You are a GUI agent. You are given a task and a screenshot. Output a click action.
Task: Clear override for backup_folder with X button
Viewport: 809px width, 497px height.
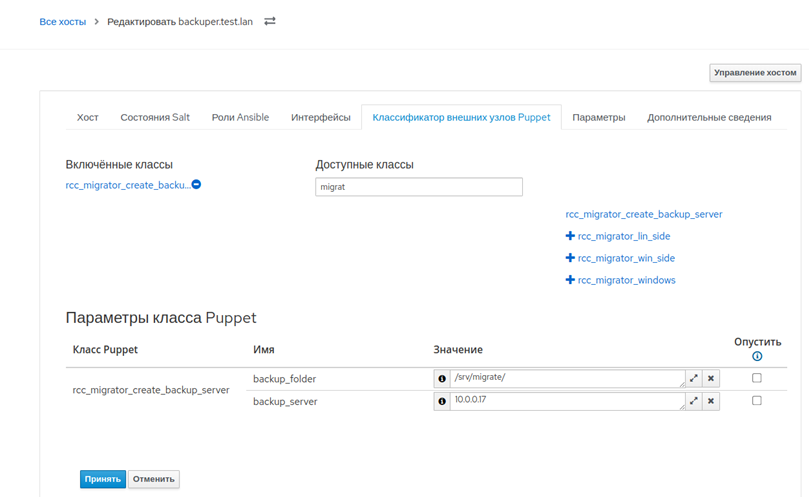tap(711, 379)
